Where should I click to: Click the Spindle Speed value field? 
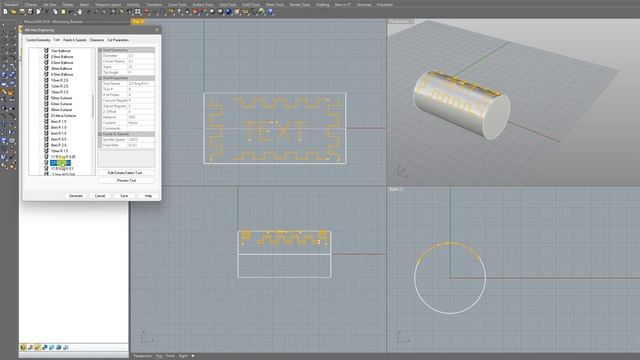click(x=141, y=140)
